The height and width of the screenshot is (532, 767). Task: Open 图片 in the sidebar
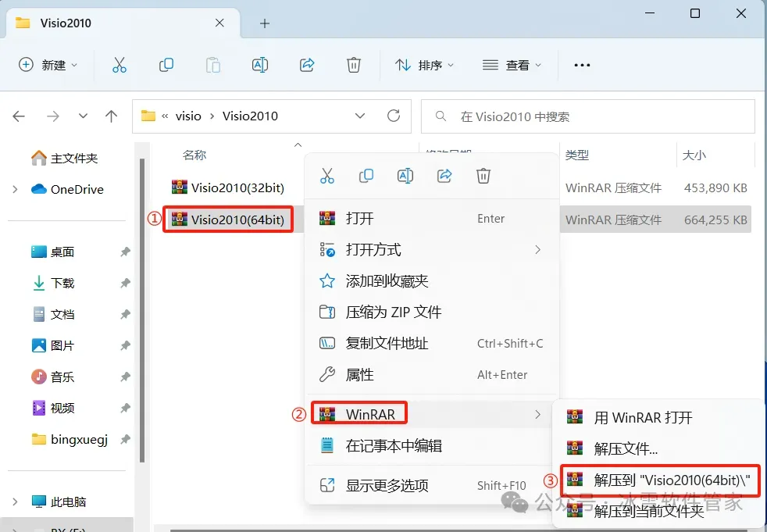pos(62,345)
